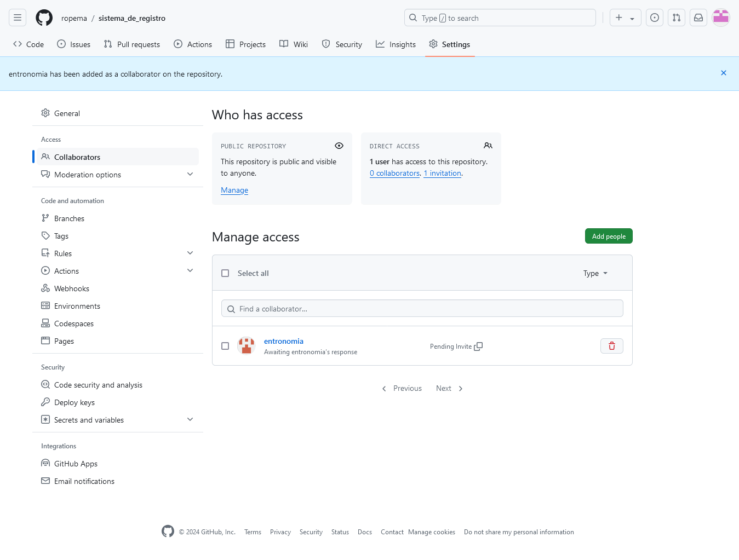Open Tags settings
This screenshot has width=739, height=560.
coord(118,235)
